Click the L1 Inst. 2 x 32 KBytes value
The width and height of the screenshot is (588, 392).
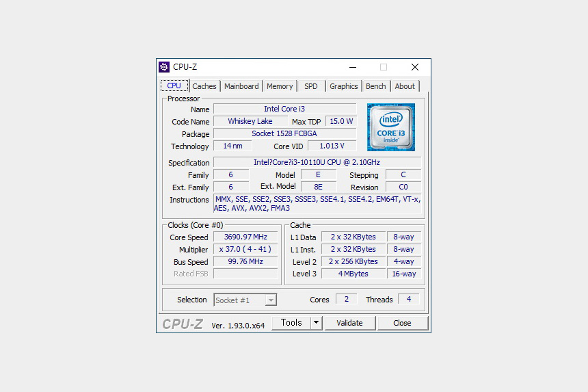353,249
